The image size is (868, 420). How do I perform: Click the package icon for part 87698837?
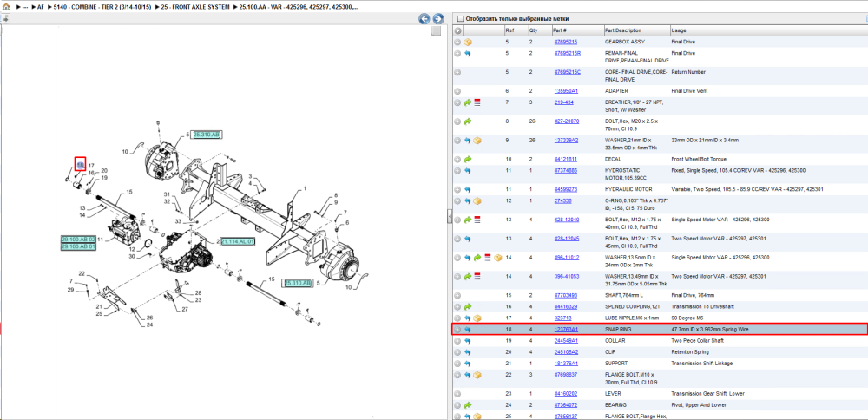477,375
